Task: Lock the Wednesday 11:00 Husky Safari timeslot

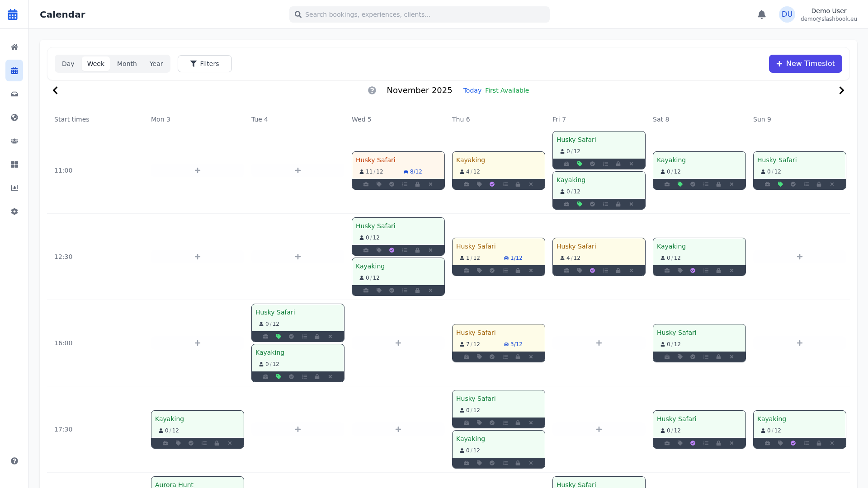Action: [x=418, y=184]
